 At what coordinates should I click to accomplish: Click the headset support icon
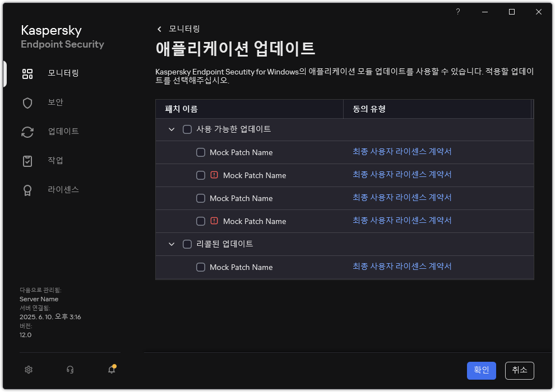(x=69, y=370)
